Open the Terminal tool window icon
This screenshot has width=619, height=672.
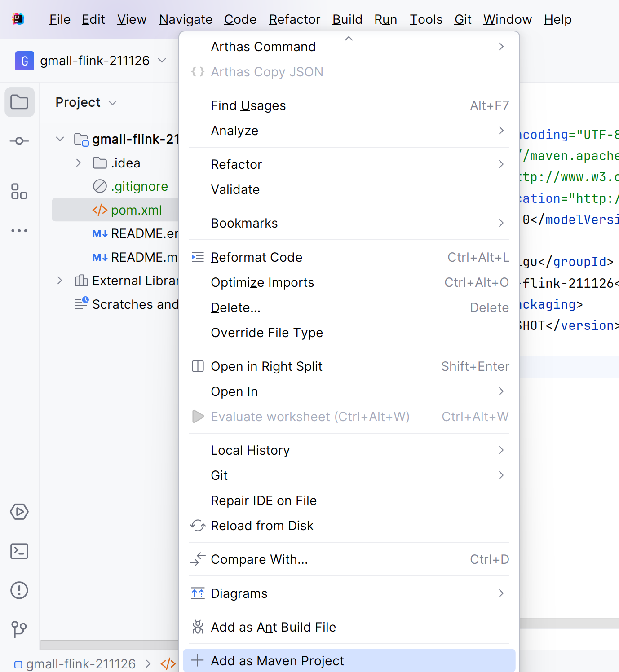point(19,551)
